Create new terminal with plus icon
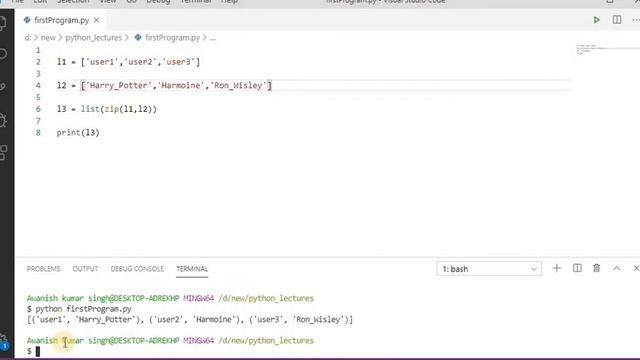640x360 pixels. point(556,268)
